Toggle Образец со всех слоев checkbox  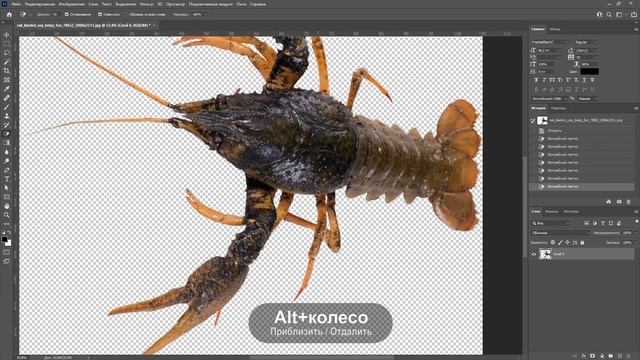127,14
